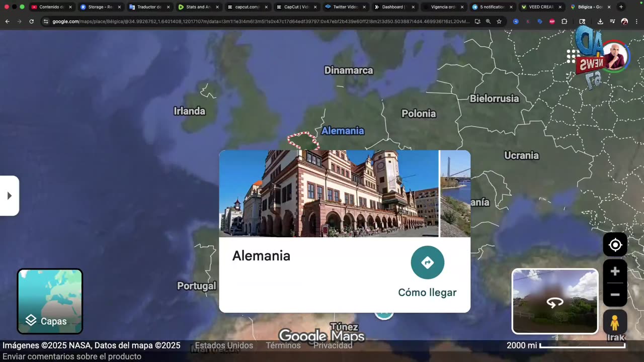Open the extensions puzzle piece menu
The height and width of the screenshot is (362, 644).
[x=564, y=22]
